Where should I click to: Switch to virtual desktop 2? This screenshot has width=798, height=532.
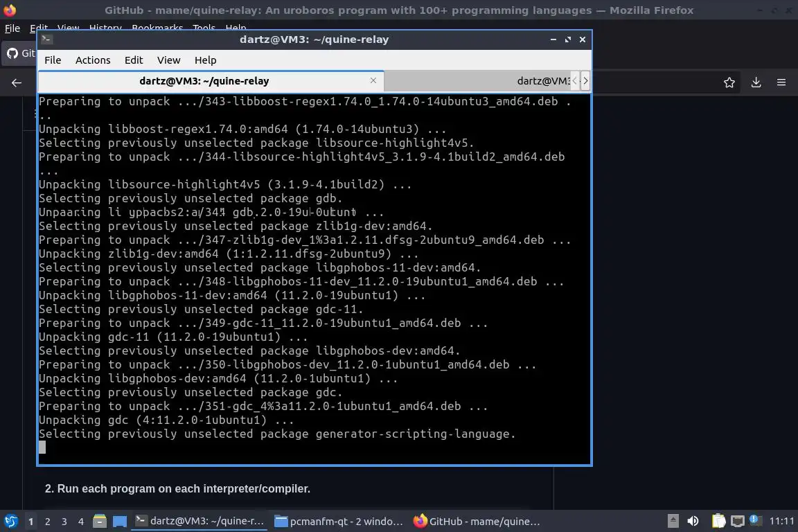coord(48,522)
